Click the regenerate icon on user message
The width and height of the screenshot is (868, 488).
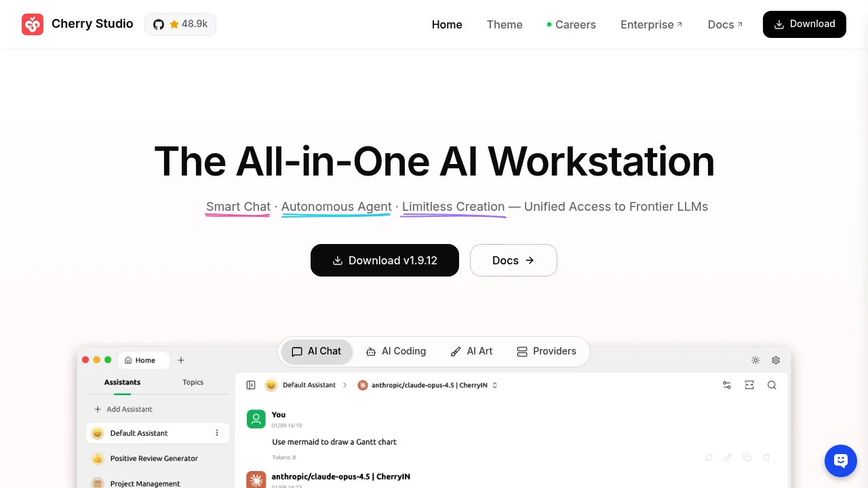709,457
